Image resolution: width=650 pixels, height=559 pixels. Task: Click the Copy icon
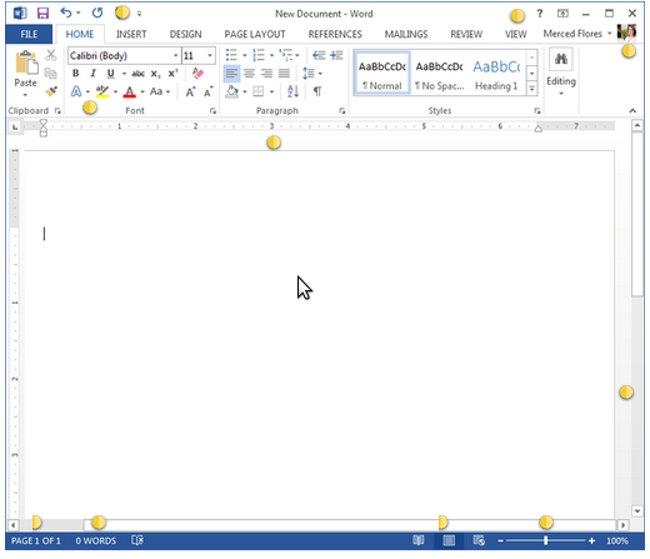coord(51,73)
